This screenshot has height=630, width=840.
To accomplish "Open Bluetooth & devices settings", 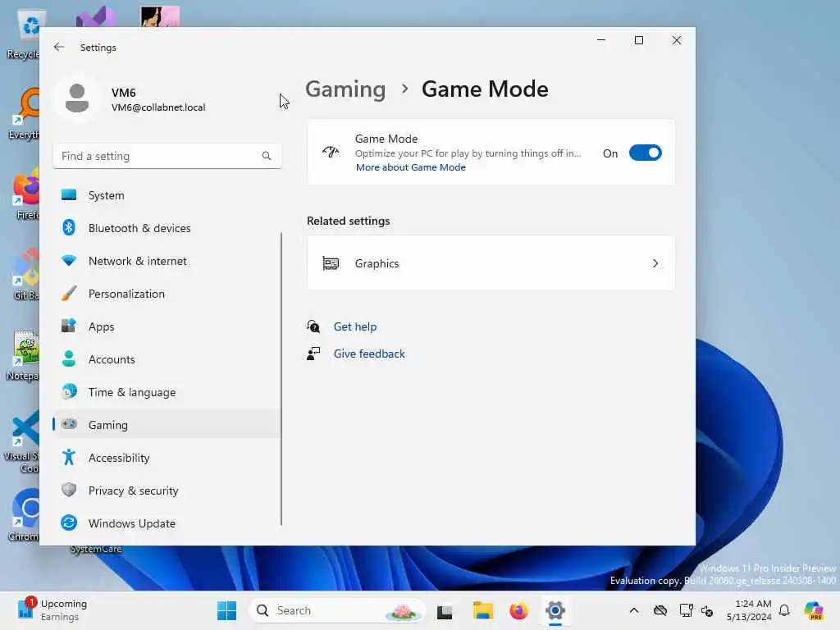I will 167,228.
